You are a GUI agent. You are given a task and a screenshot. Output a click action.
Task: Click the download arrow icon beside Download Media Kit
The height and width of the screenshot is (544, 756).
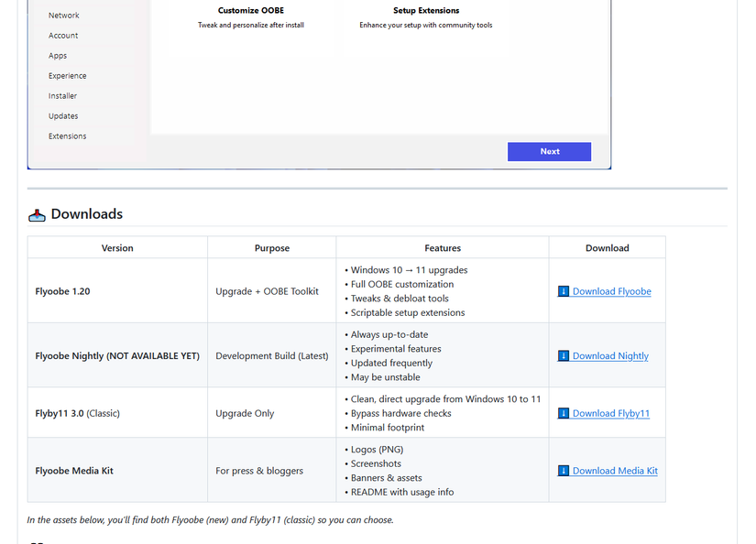(564, 471)
